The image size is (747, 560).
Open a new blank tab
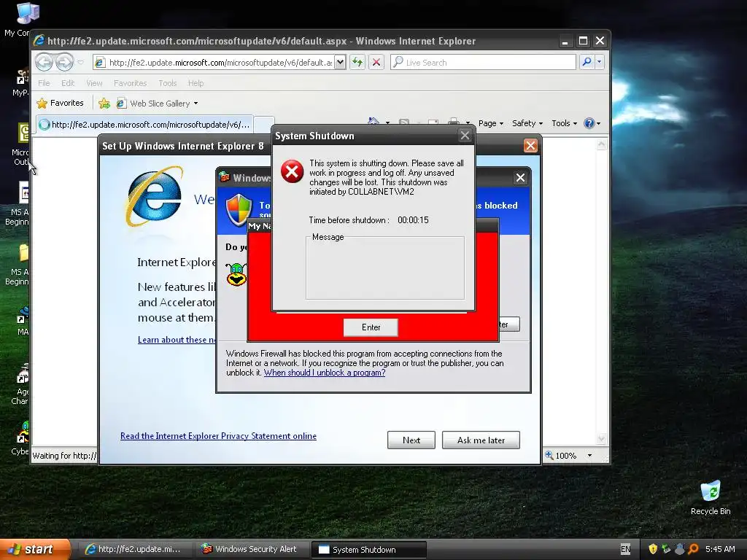263,124
